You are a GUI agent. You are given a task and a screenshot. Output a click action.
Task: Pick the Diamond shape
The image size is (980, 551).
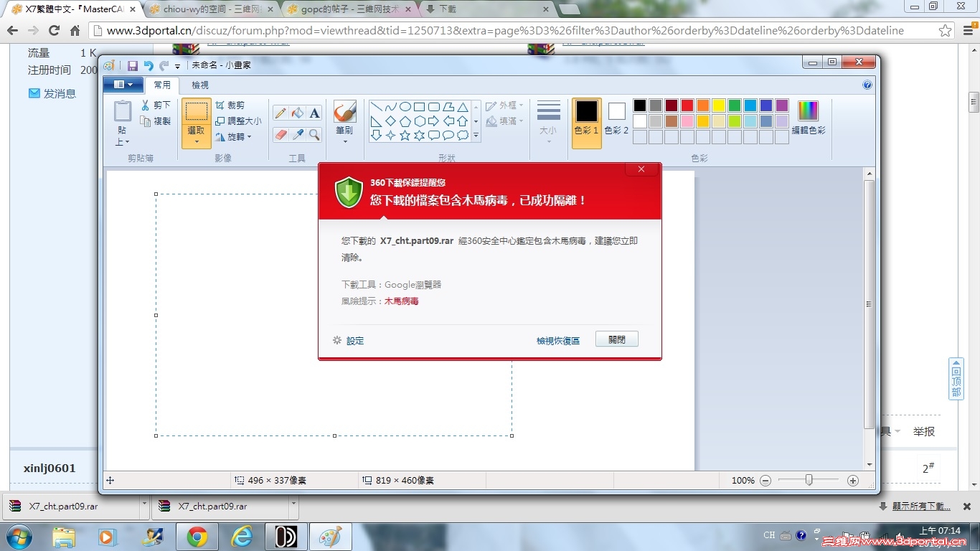click(x=390, y=121)
